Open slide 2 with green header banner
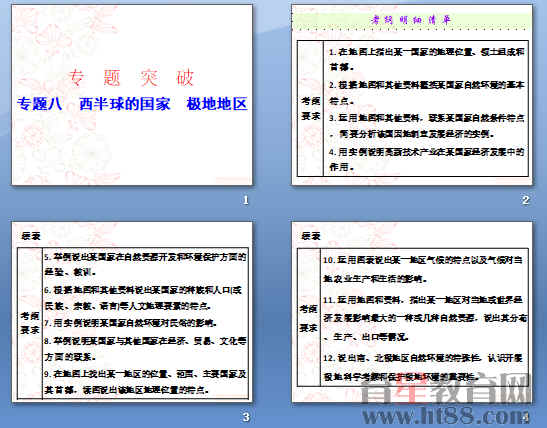 pos(412,95)
